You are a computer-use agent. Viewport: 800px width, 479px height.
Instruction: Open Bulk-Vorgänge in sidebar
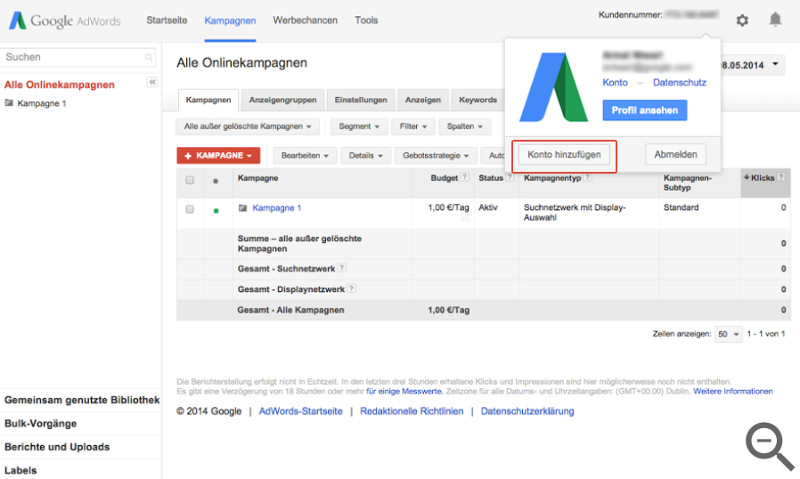(40, 423)
